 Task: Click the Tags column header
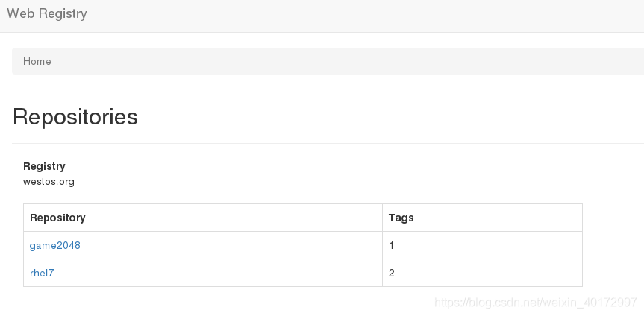coord(401,218)
